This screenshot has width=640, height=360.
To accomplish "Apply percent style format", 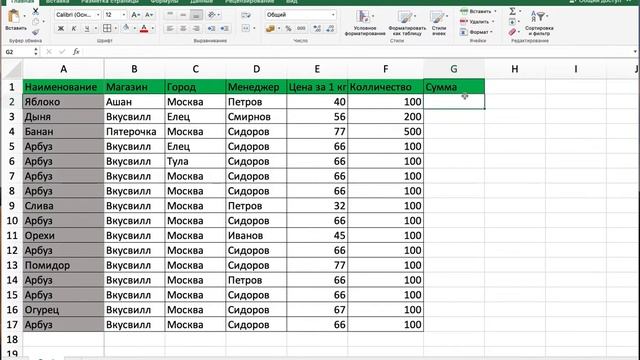I will click(288, 28).
